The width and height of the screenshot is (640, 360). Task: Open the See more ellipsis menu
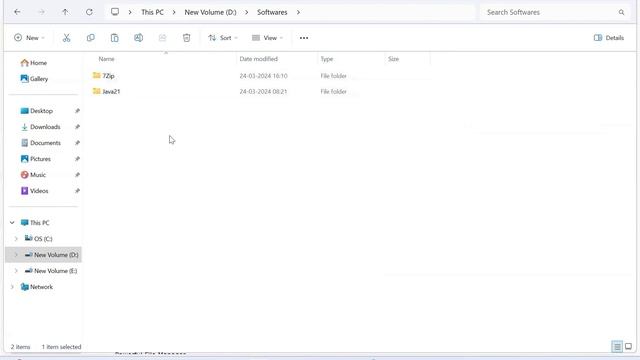(304, 38)
